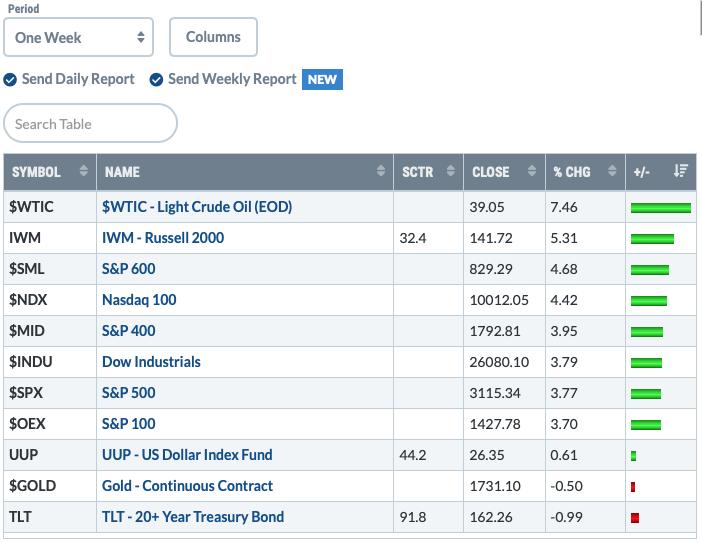This screenshot has width=702, height=543.
Task: Click the UUP small green change bar
Action: (x=634, y=456)
